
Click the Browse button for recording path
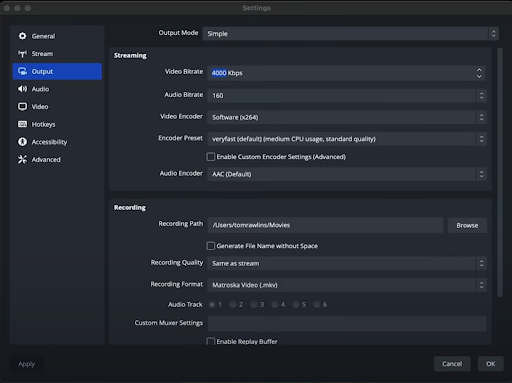pyautogui.click(x=467, y=226)
